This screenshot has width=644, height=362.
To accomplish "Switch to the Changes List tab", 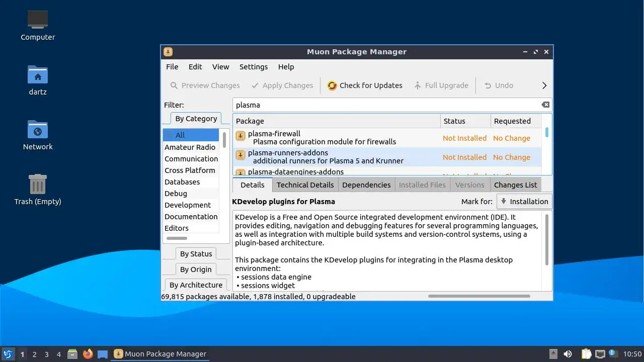I will click(x=515, y=185).
